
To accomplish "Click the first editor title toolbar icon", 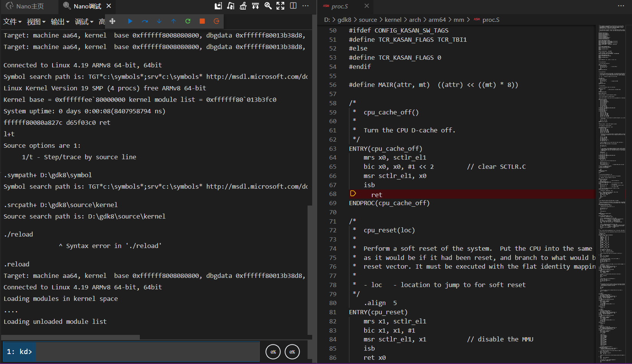I will coord(218,6).
